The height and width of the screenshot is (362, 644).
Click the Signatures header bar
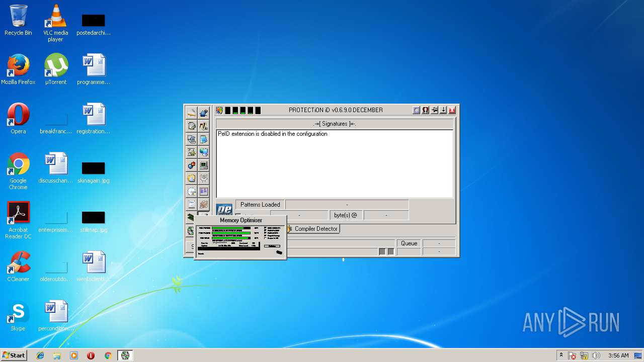tap(335, 124)
